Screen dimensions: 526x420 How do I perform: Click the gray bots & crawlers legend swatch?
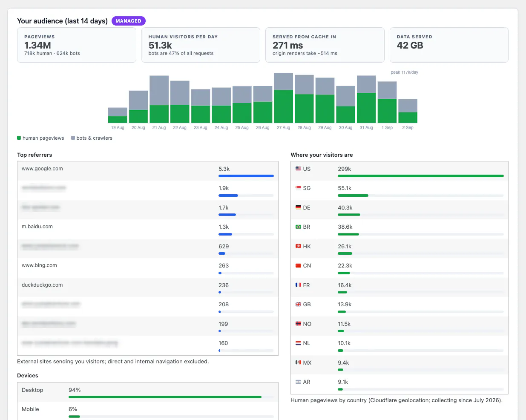tap(73, 138)
